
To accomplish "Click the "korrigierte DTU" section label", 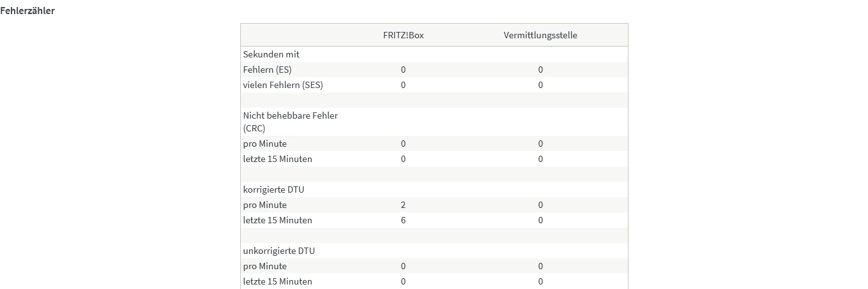I will 277,189.
